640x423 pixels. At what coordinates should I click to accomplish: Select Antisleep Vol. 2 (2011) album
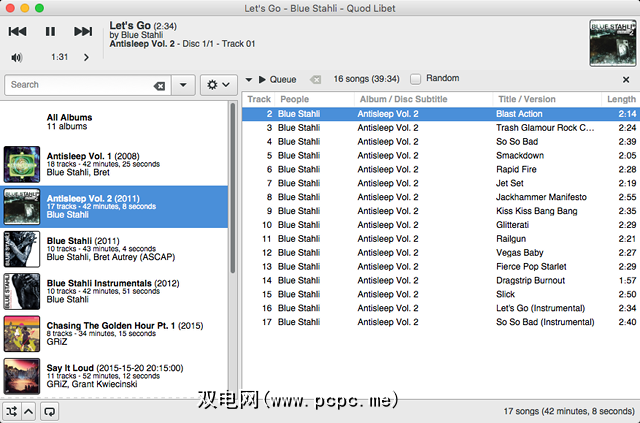click(x=114, y=207)
